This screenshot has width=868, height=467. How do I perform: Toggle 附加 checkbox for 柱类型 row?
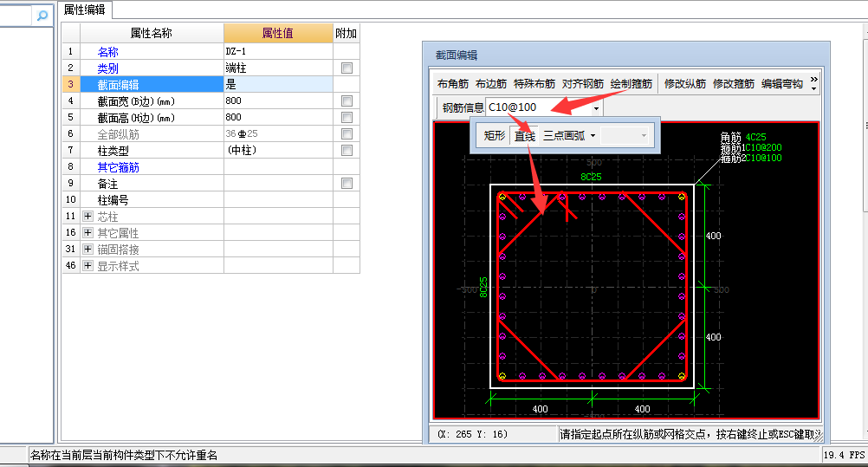click(x=347, y=150)
